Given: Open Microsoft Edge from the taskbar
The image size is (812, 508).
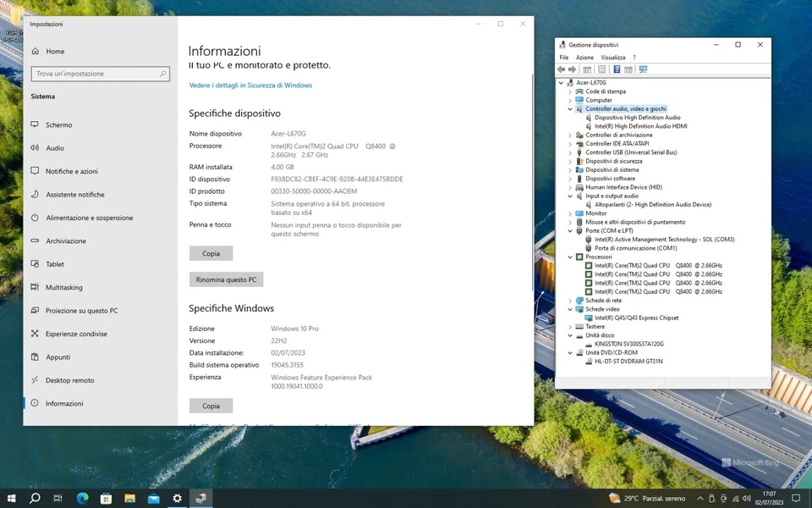Looking at the screenshot, I should click(x=82, y=499).
